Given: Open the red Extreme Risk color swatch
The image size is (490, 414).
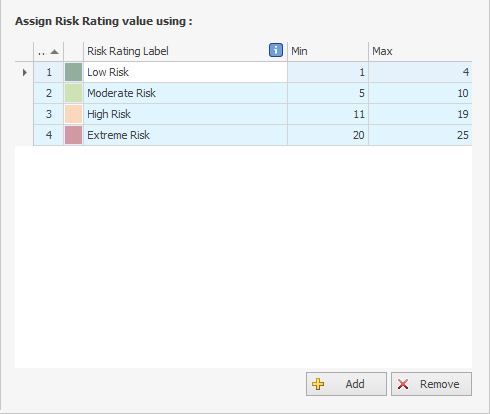Looking at the screenshot, I should pos(73,135).
